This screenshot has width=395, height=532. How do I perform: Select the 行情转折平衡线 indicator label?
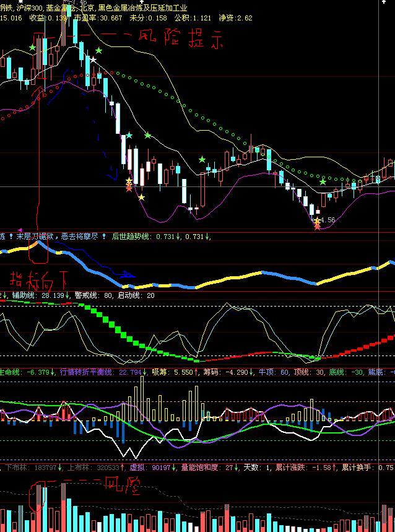pos(101,373)
